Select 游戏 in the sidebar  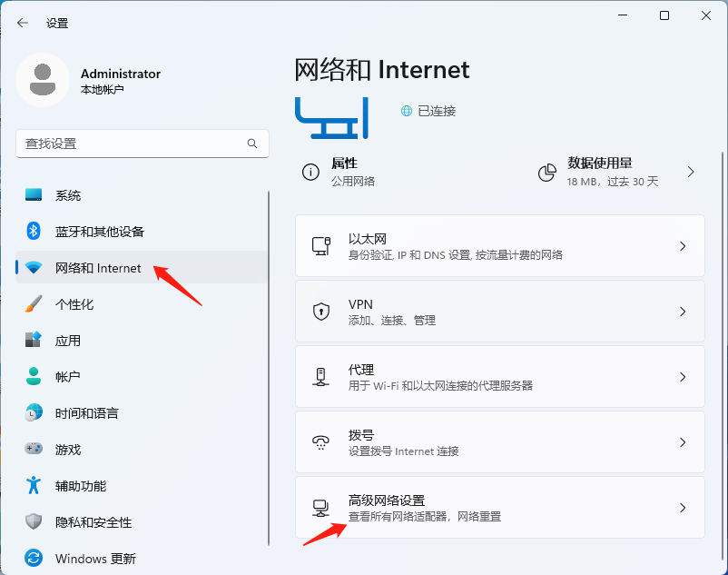142,449
